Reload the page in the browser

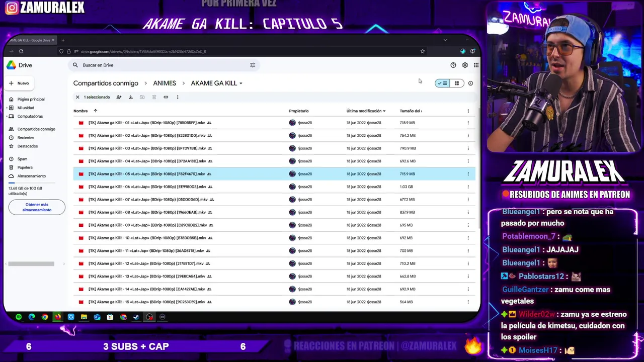[x=21, y=51]
